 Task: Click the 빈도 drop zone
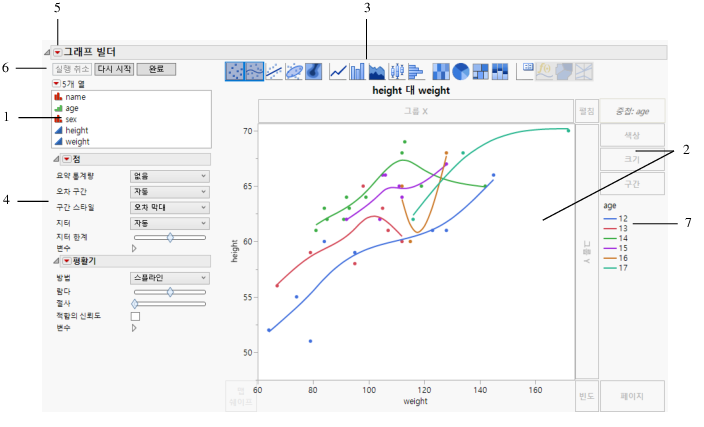(x=587, y=396)
